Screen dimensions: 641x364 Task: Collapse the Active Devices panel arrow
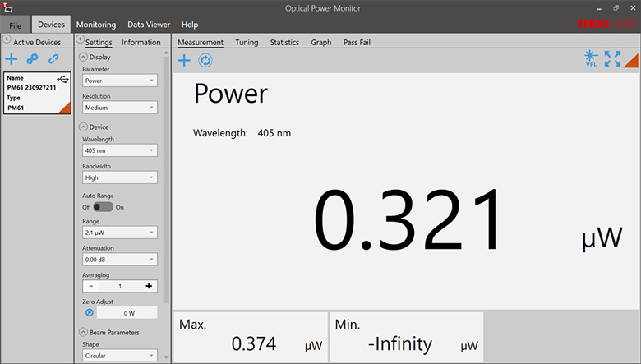point(7,39)
